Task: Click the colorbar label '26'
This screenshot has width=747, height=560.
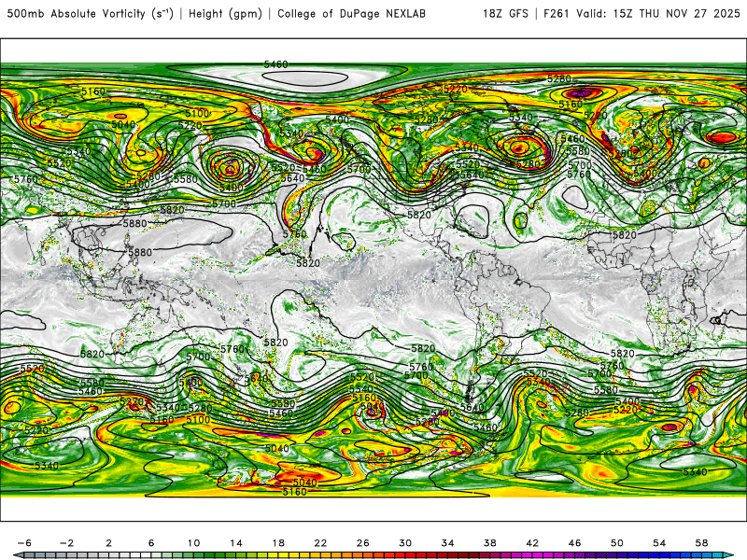Action: (x=363, y=543)
